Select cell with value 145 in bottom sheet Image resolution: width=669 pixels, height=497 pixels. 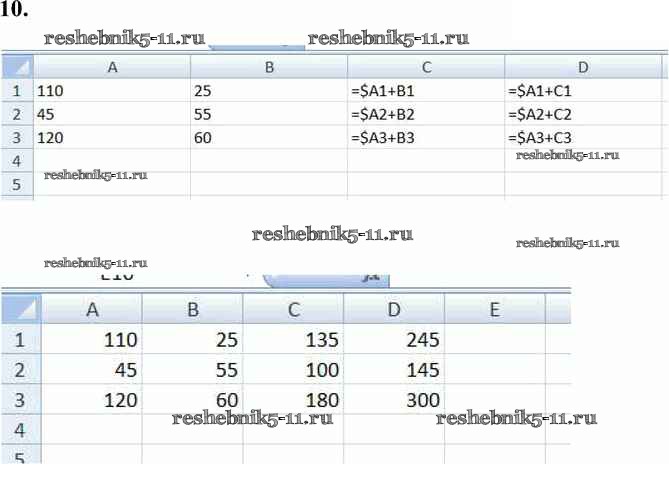[x=394, y=370]
